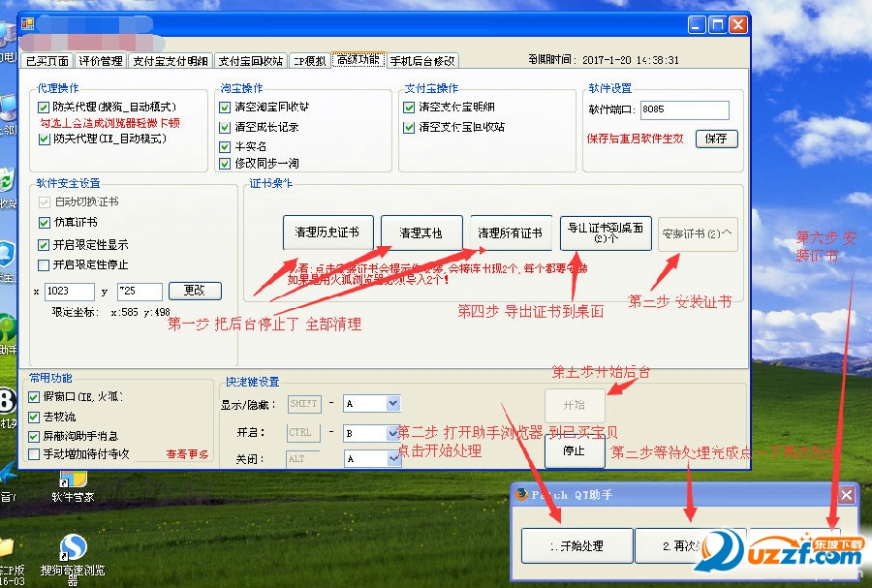Close the Patch QT助手 window
872x588 pixels.
[847, 495]
